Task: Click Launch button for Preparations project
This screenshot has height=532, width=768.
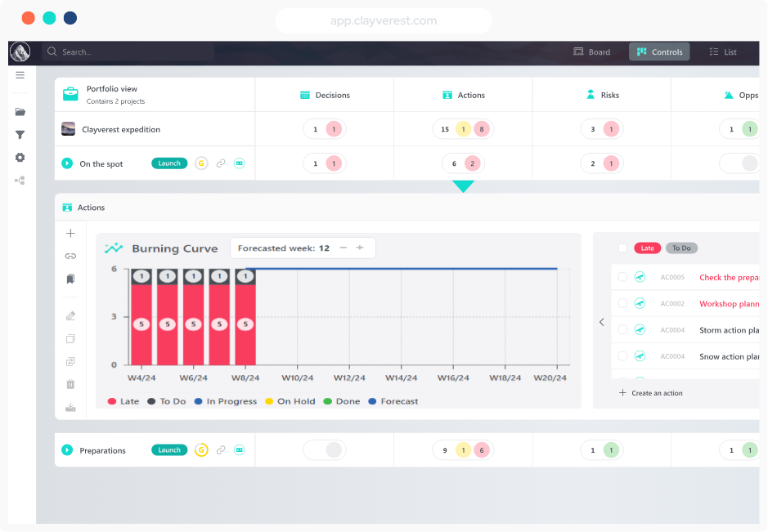Action: (169, 450)
